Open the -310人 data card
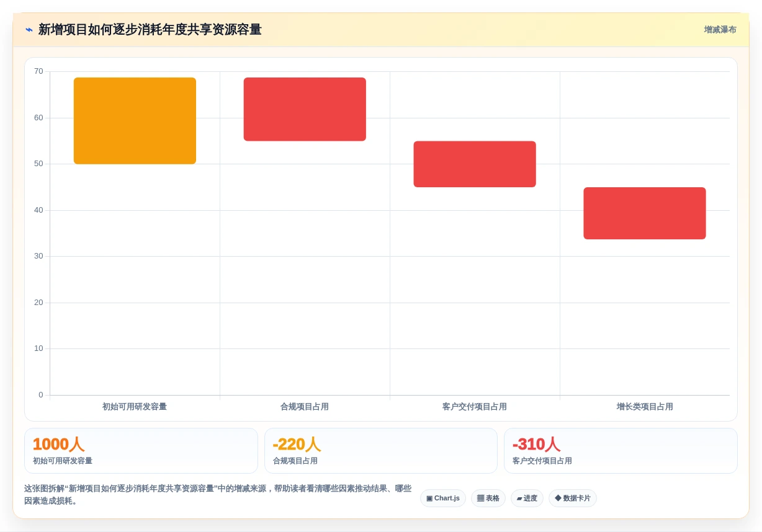This screenshot has height=532, width=762. pos(621,451)
